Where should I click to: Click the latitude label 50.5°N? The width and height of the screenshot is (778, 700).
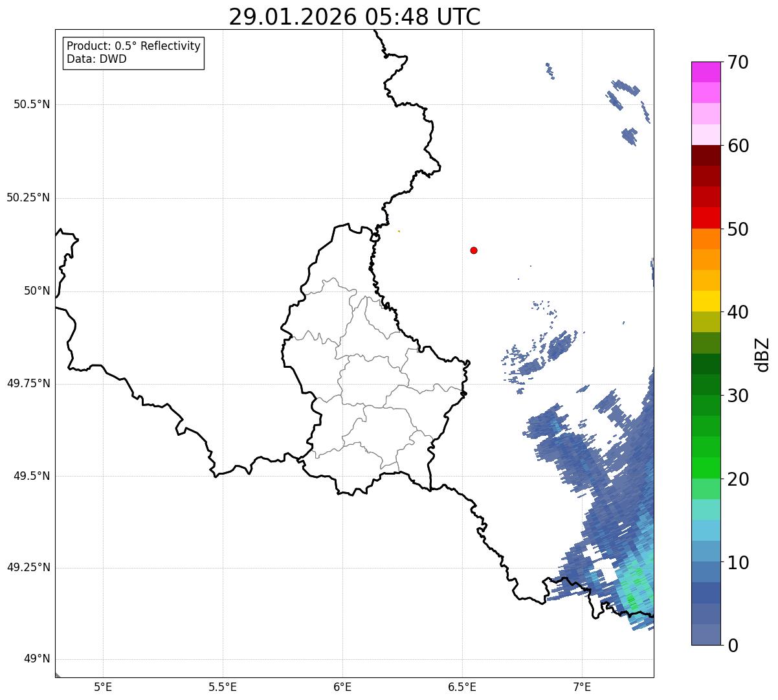(x=32, y=104)
